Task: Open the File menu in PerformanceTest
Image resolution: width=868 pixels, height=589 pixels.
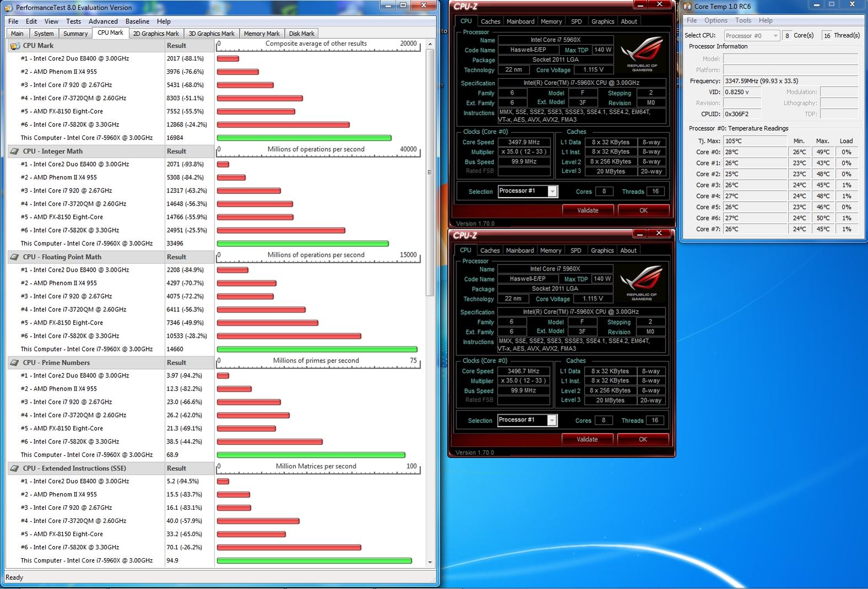Action: (13, 21)
